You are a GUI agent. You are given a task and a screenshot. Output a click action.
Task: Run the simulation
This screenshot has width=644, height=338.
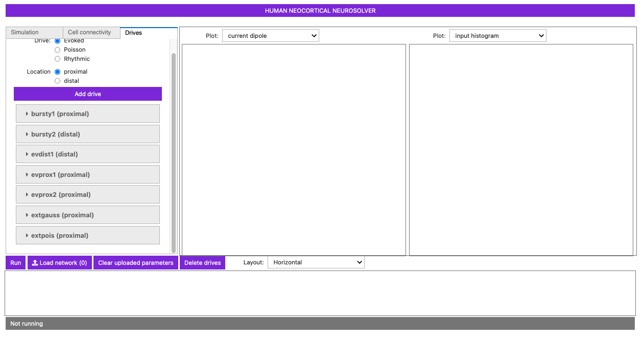point(16,263)
